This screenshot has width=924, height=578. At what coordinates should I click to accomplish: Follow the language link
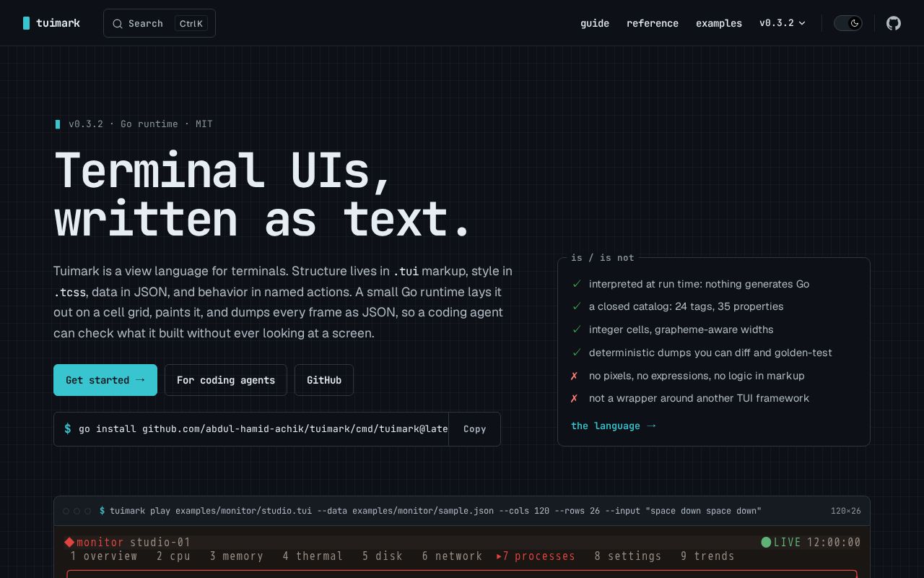point(613,426)
